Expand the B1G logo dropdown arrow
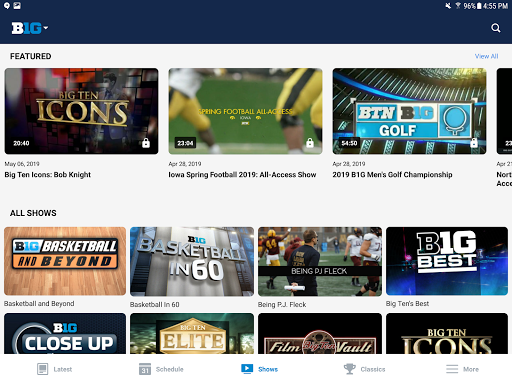 [x=46, y=28]
